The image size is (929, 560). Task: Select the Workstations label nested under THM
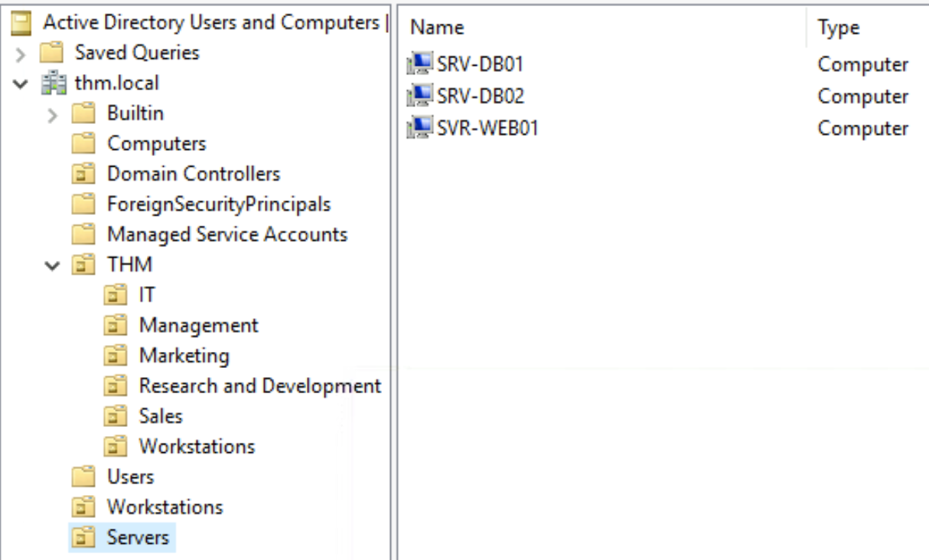(x=197, y=446)
